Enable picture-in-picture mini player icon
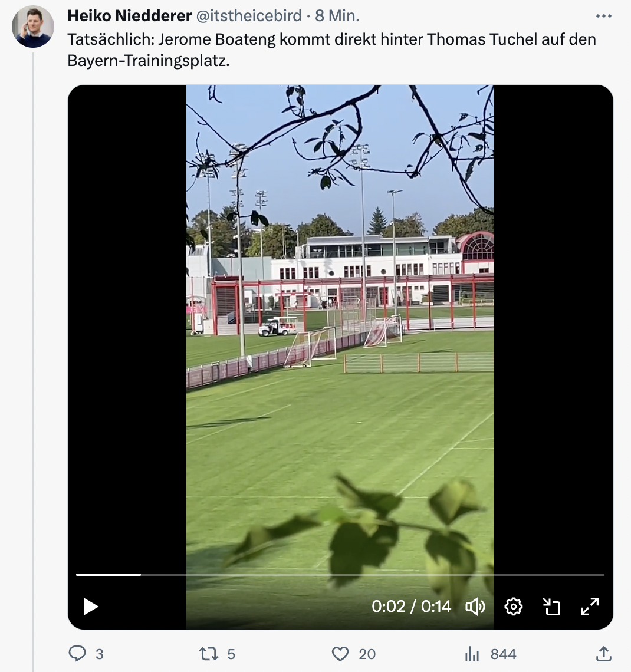The height and width of the screenshot is (672, 631). (x=551, y=607)
